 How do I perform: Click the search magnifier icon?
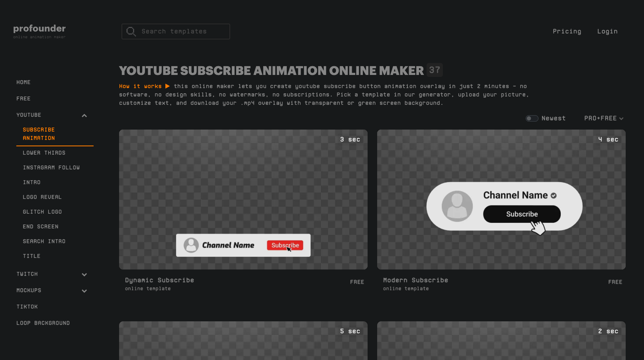point(131,31)
